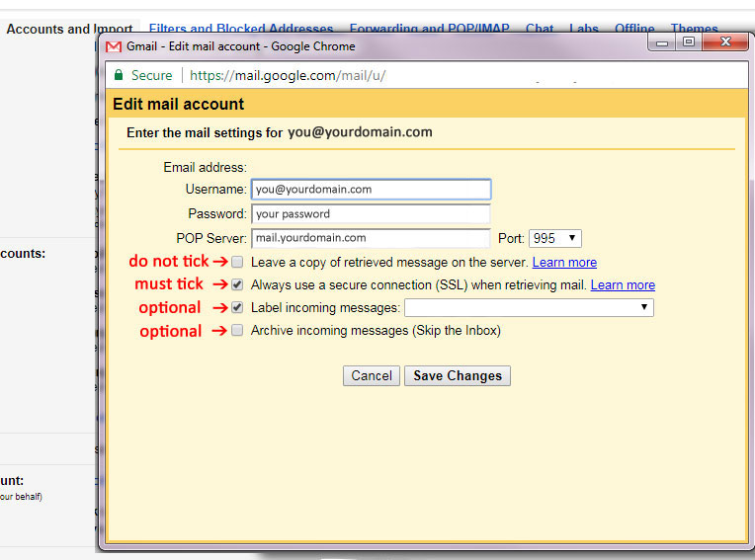Tick Leave a copy of retrieved message checkbox
The height and width of the screenshot is (560, 755).
pos(237,262)
